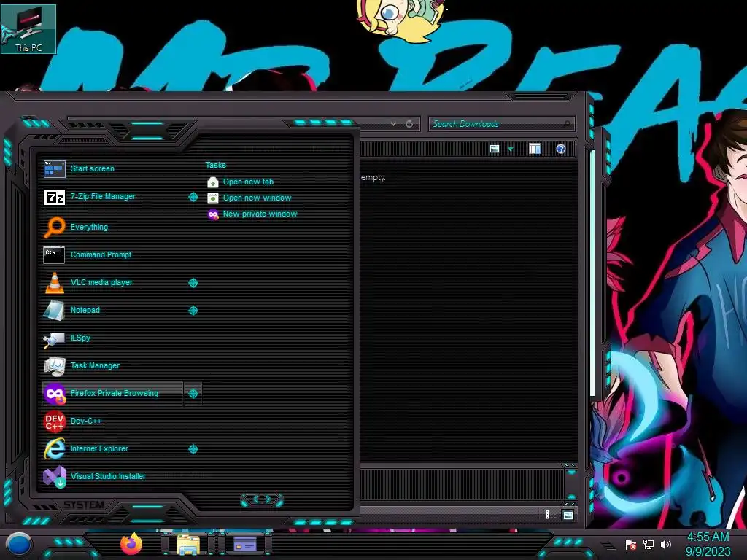Open Explorer help

561,149
